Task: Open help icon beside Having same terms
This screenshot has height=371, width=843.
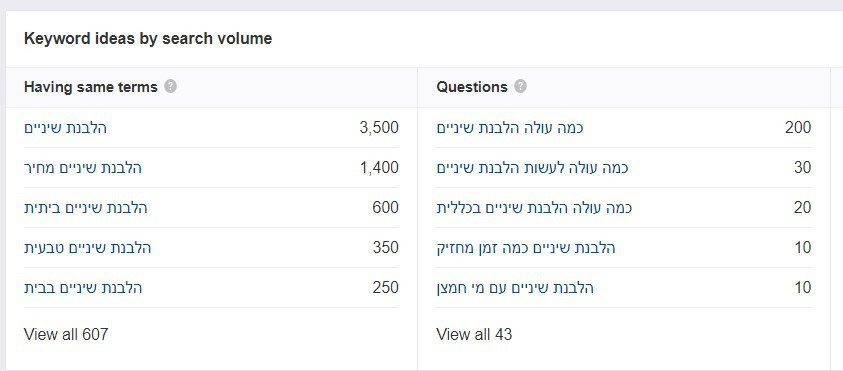Action: [x=170, y=87]
